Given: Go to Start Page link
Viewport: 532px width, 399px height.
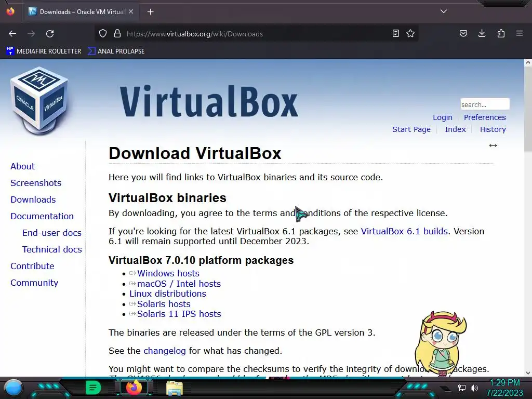Looking at the screenshot, I should tap(411, 129).
